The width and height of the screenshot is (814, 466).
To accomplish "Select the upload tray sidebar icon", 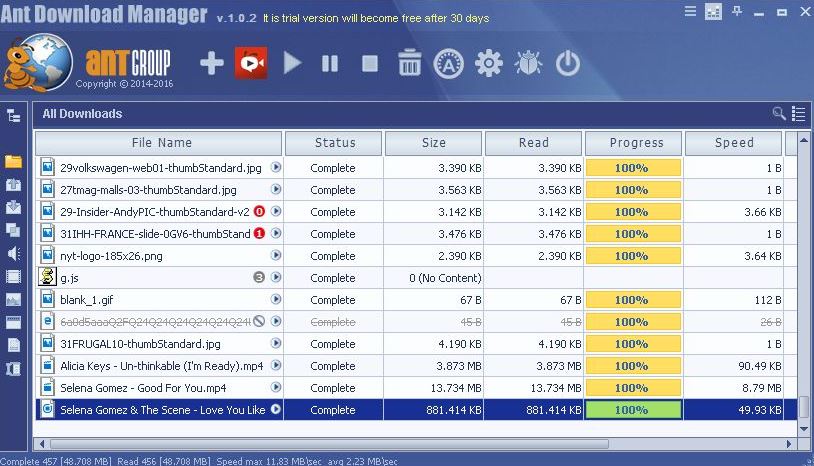I will click(x=13, y=184).
